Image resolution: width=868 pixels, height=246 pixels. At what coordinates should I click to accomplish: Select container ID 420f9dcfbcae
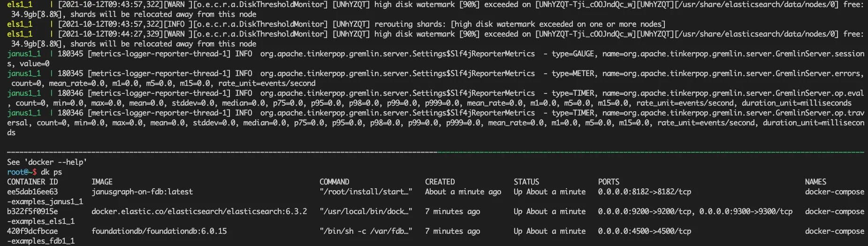[x=32, y=231]
